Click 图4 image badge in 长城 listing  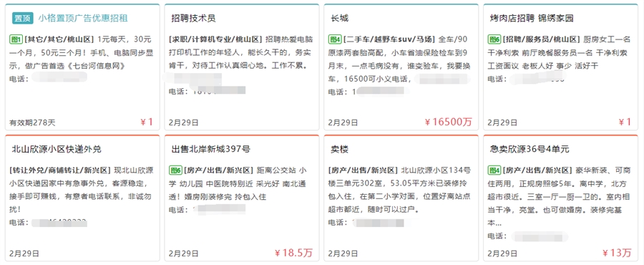click(335, 39)
